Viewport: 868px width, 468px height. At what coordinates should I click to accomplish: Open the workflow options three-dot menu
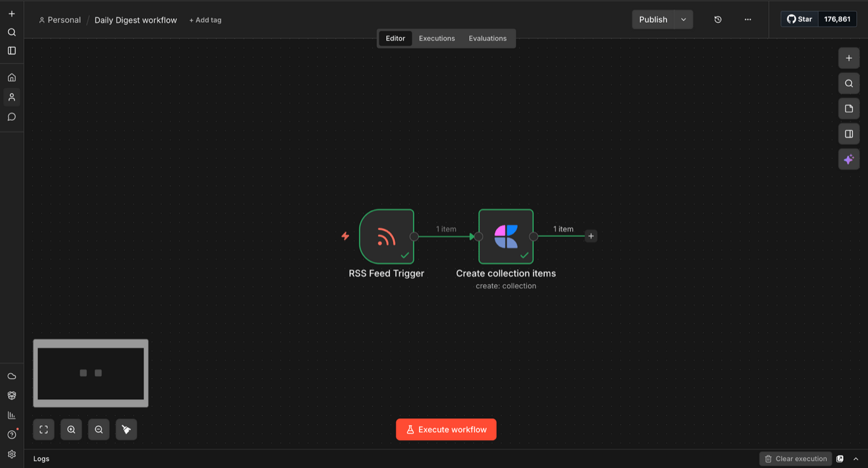pos(748,19)
